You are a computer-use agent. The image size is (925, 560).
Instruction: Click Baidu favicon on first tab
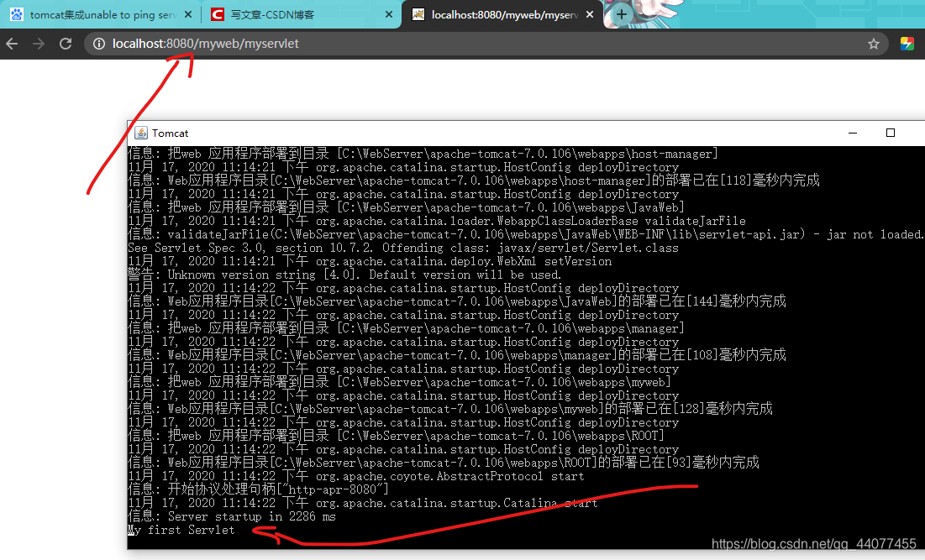pos(17,15)
